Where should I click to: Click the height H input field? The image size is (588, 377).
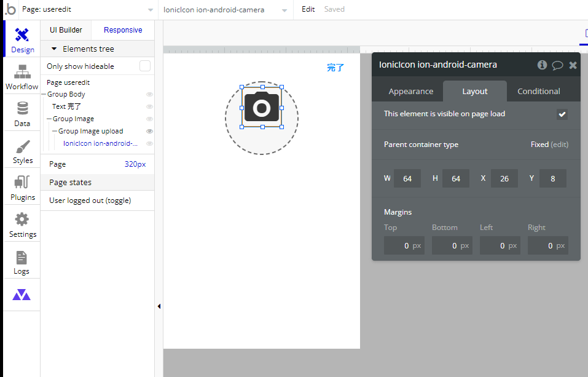click(x=456, y=179)
